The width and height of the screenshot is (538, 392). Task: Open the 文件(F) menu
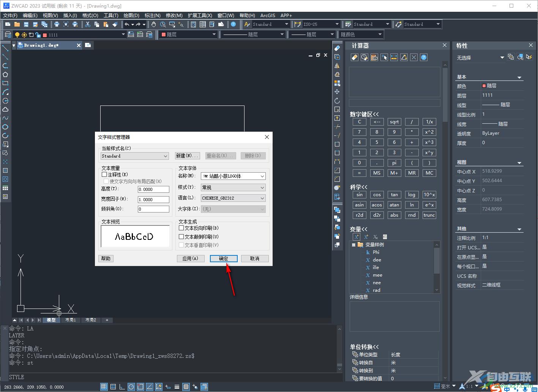tap(10, 16)
